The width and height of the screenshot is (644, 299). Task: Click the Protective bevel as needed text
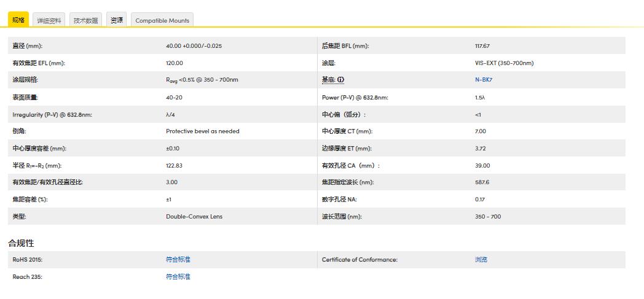[x=203, y=131]
